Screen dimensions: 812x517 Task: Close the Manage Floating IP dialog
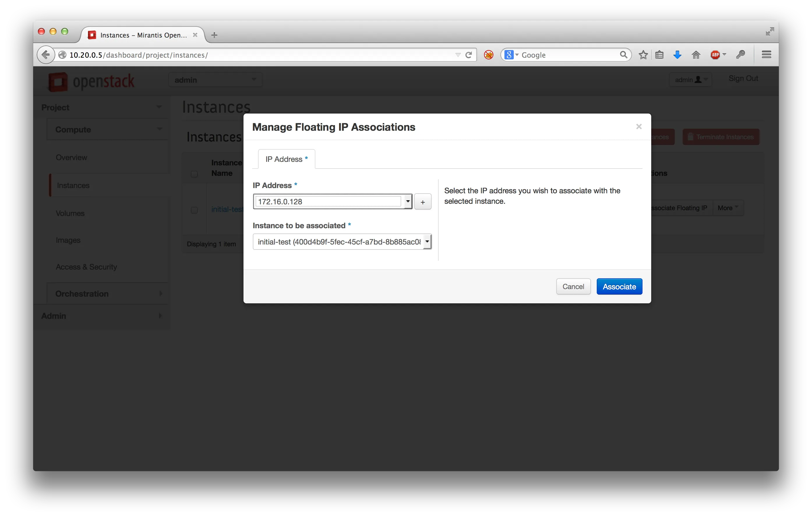point(639,127)
